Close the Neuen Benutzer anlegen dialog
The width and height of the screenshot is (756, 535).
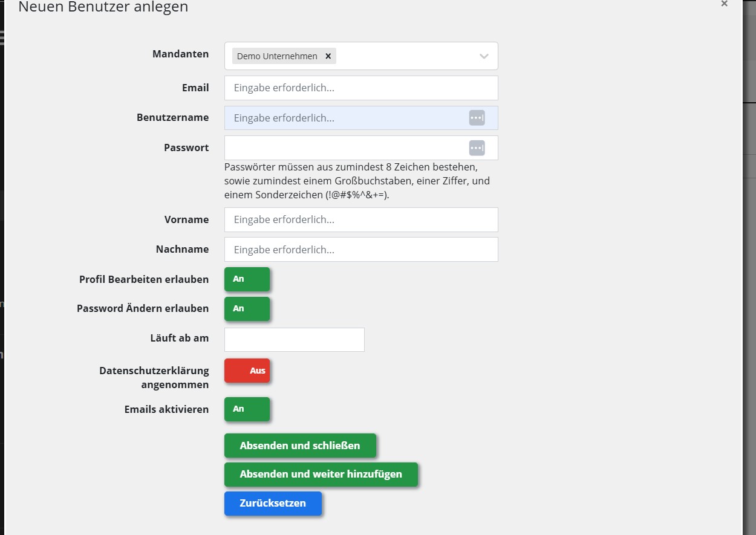point(724,4)
